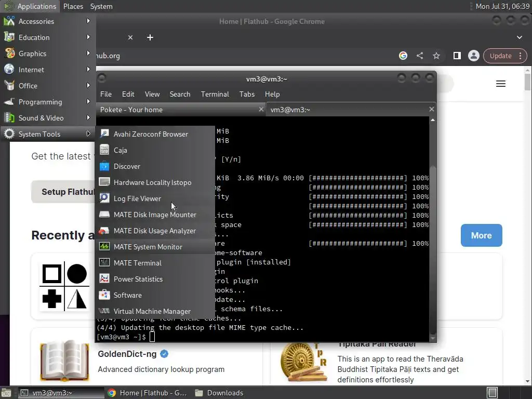
Task: Expand the Internet submenu arrow
Action: (x=88, y=69)
